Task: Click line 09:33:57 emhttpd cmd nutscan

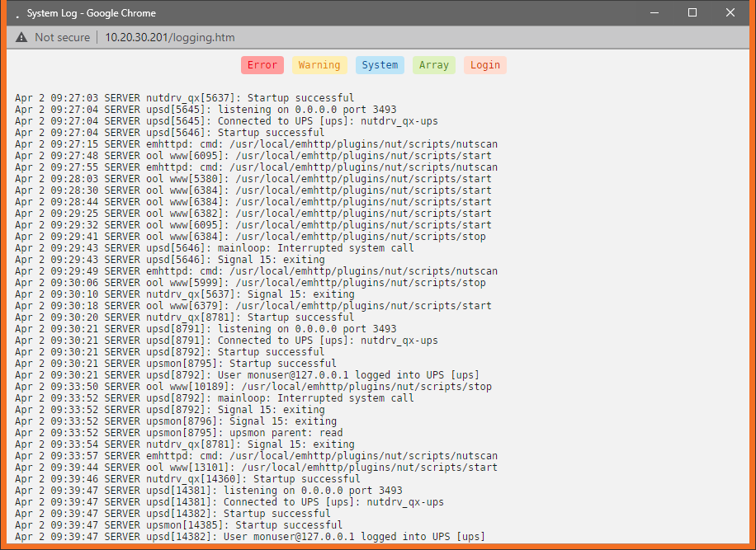Action: [x=256, y=456]
